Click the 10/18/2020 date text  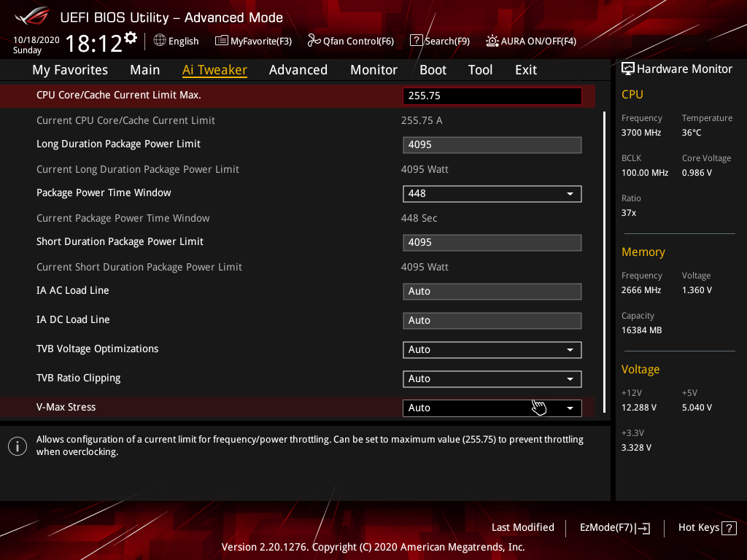click(36, 40)
